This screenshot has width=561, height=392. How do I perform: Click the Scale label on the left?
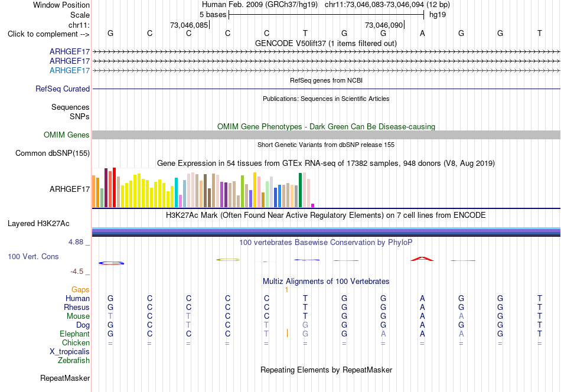click(80, 15)
